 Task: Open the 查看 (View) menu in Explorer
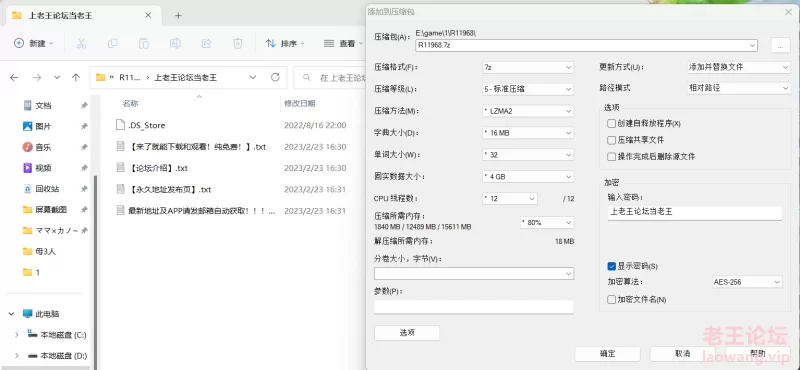(x=343, y=43)
